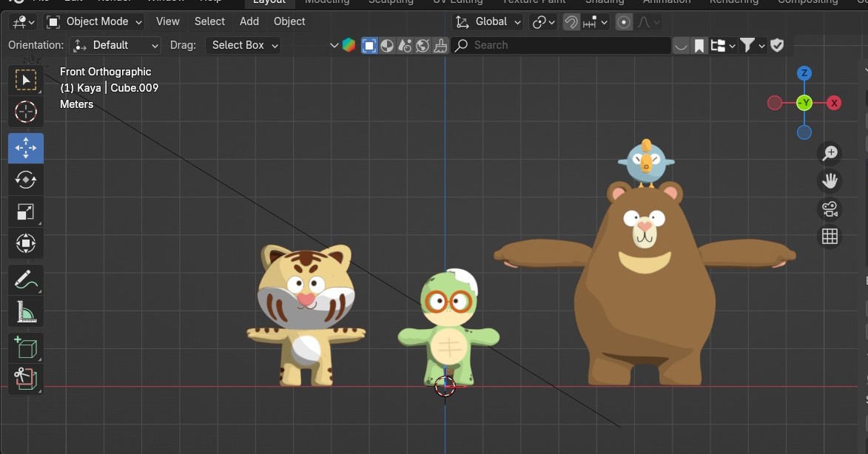Open the hierarchy display dropdown
Screen dimensions: 868x454
click(723, 45)
